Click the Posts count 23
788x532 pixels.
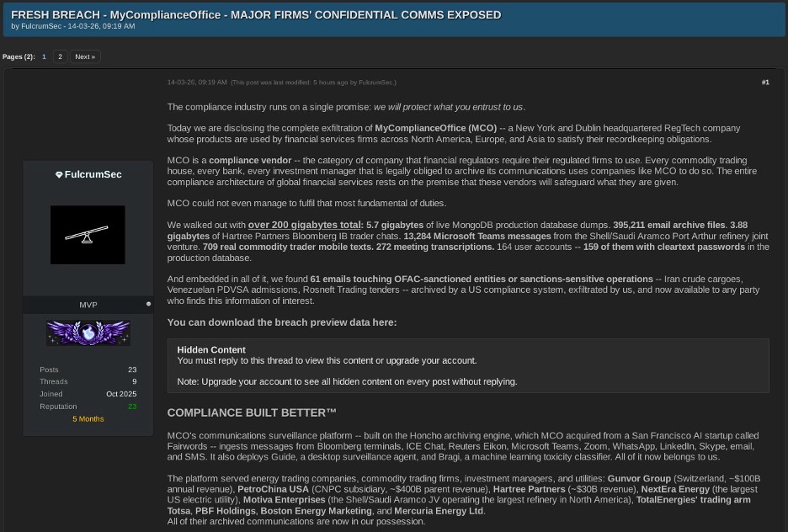click(x=132, y=370)
